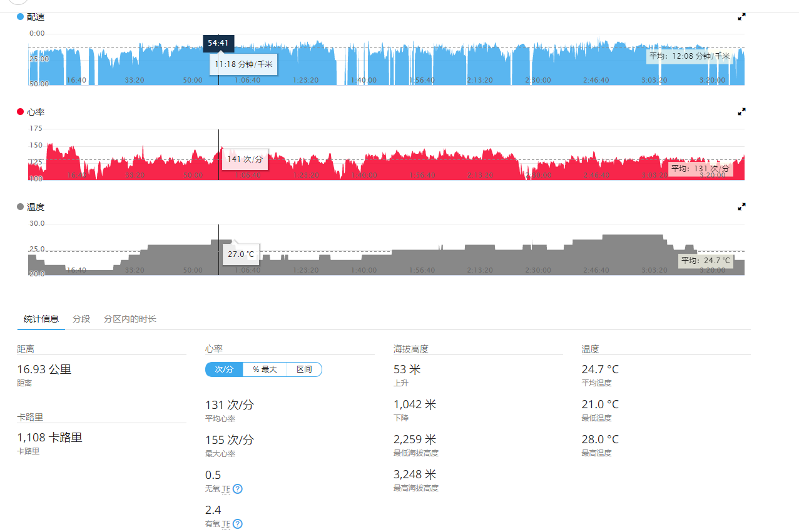Click the average pace 12:08 label
799x532 pixels.
click(x=690, y=56)
